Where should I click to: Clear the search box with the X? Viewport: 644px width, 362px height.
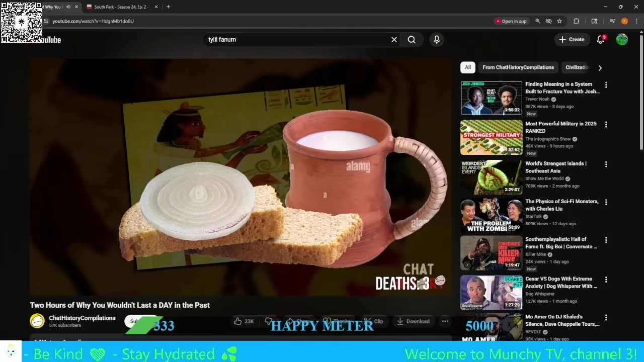point(394,40)
